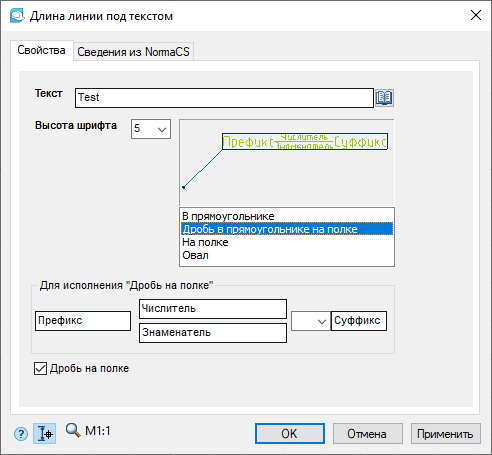Viewport: 492px width, 455px height.
Task: Click the "Применить" button
Action: pos(445,434)
